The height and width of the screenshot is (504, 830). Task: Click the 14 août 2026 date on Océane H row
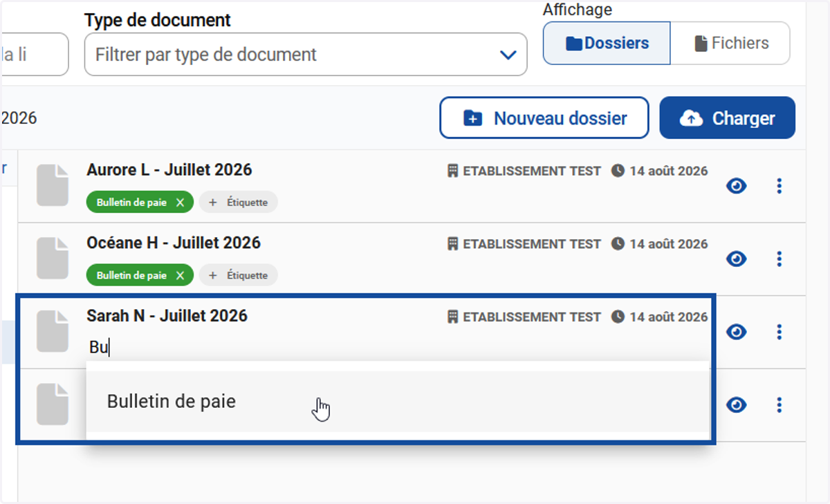[660, 244]
